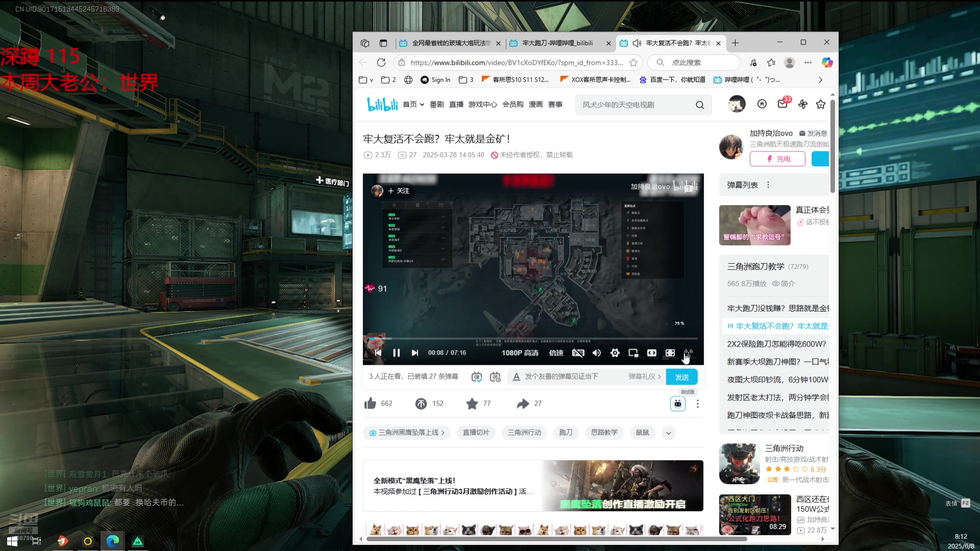
Task: Enter fullscreen on the video player
Action: coord(689,353)
